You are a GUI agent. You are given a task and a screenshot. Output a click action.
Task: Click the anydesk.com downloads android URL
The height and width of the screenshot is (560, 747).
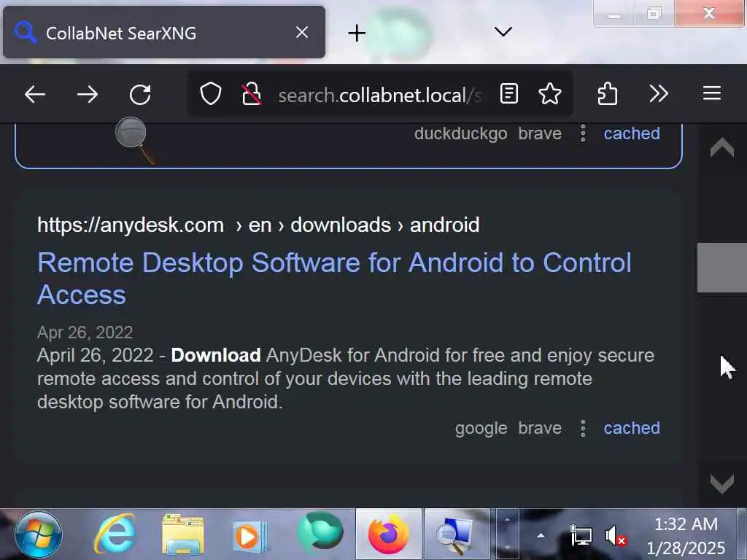(258, 225)
